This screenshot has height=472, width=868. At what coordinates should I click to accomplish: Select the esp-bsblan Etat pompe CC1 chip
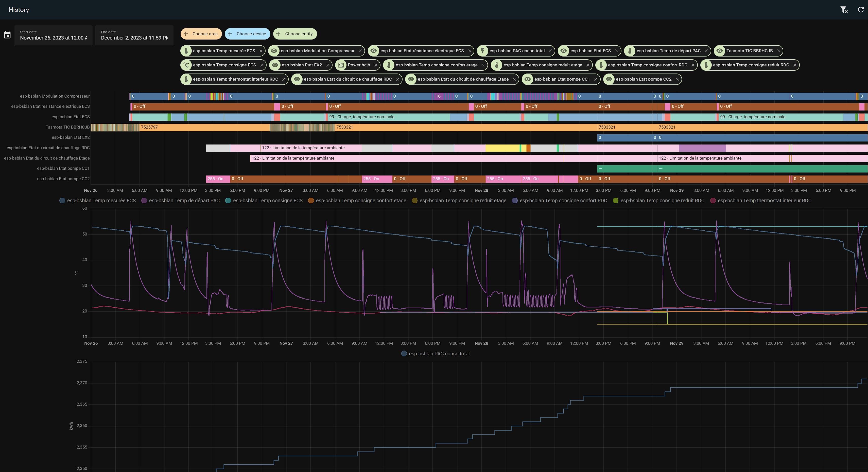[562, 79]
